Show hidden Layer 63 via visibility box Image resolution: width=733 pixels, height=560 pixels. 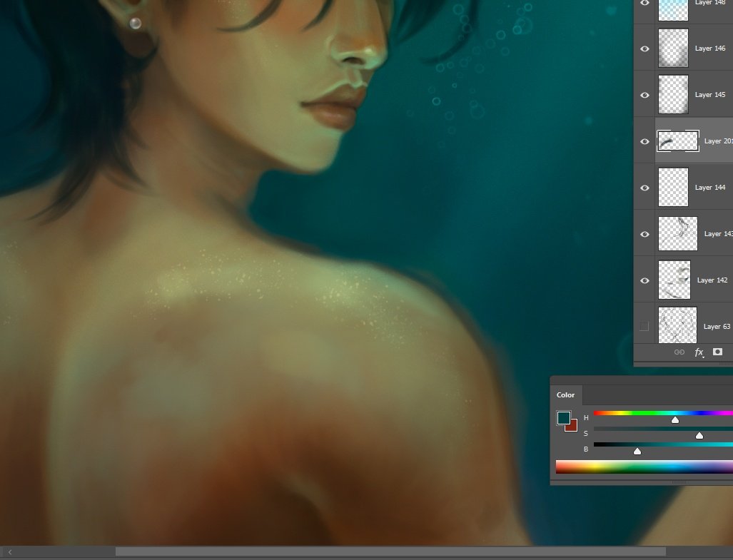click(644, 327)
